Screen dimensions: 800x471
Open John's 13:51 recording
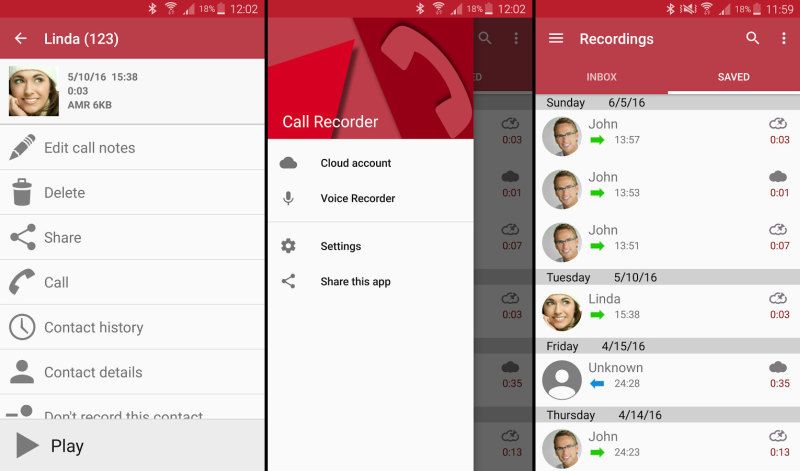pos(668,242)
